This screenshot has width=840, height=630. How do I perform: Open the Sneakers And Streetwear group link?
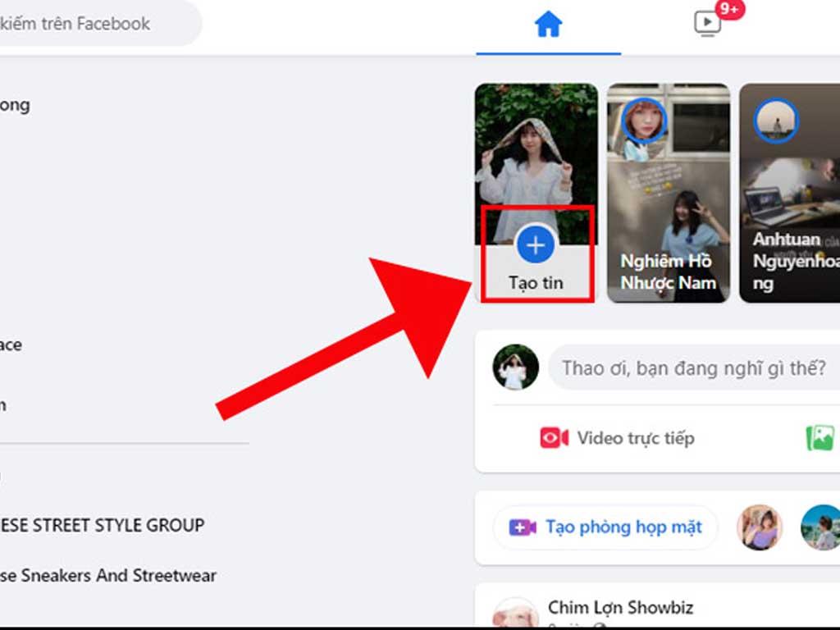[x=107, y=576]
